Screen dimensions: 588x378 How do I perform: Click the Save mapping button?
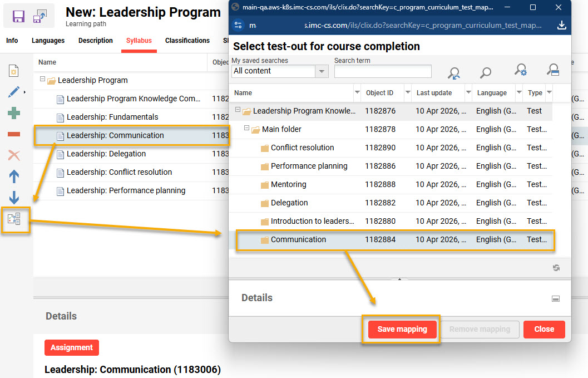(402, 329)
